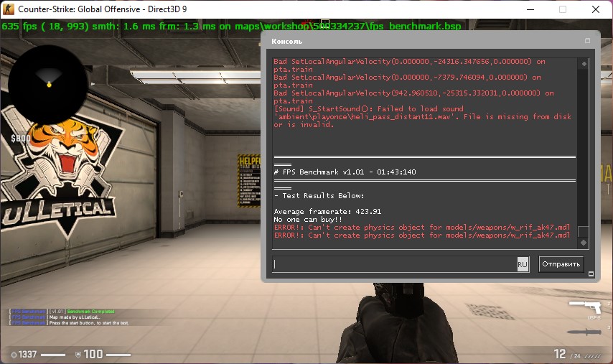Click the armor shield icon beside 100

[78, 355]
